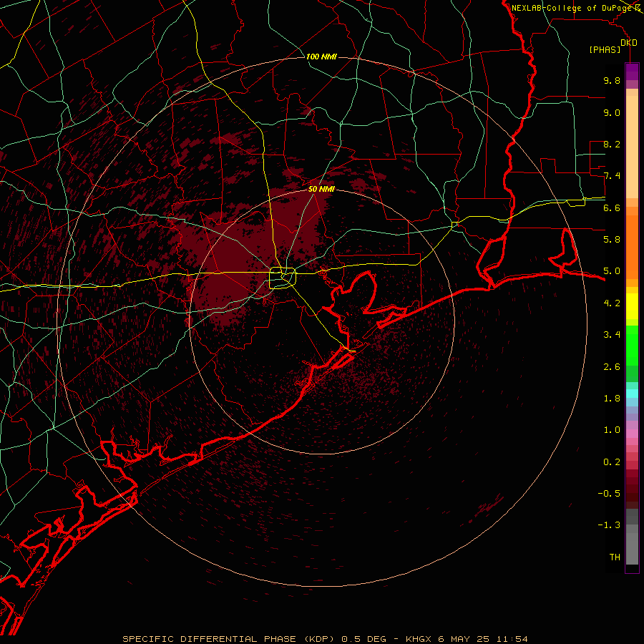
Task: Click the 5.0 scale value
Action: [x=612, y=271]
